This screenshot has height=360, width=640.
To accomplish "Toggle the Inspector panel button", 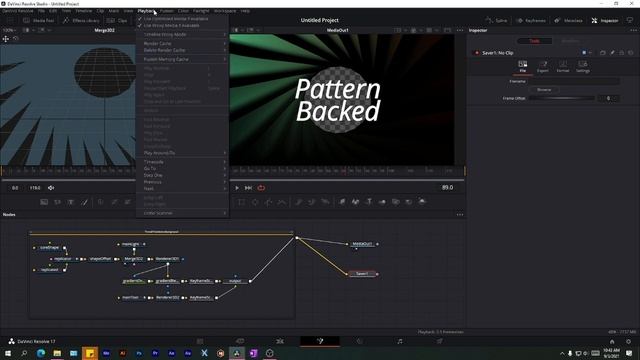I will coord(604,20).
